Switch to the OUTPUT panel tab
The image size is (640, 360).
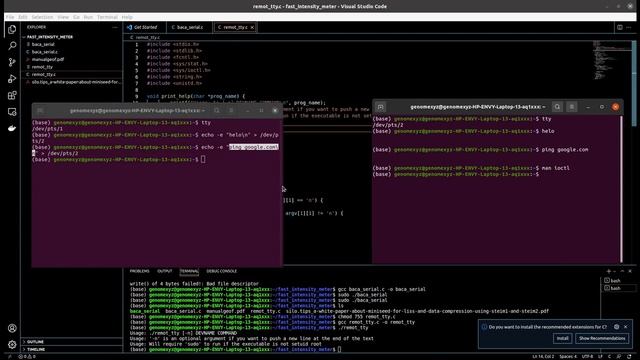164,271
